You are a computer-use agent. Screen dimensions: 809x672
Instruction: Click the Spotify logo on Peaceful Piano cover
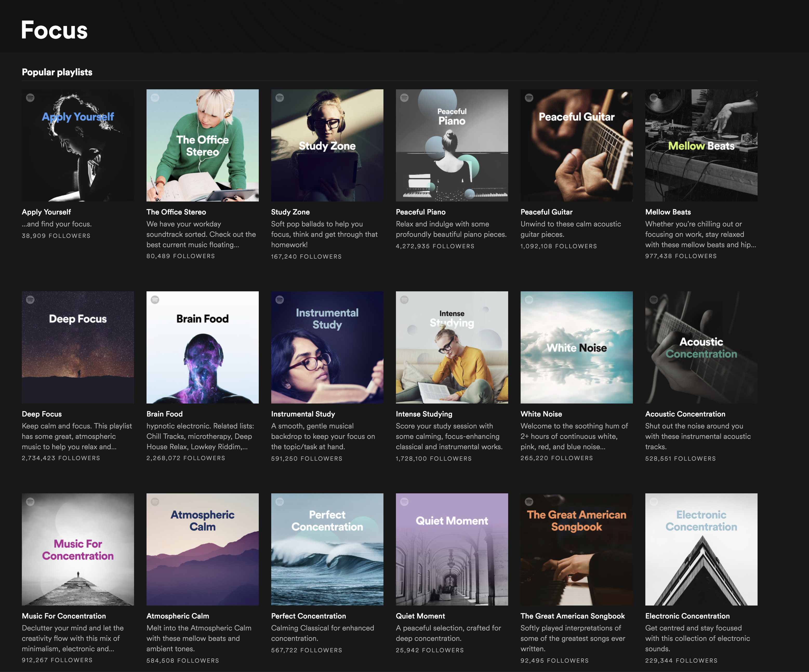click(404, 98)
